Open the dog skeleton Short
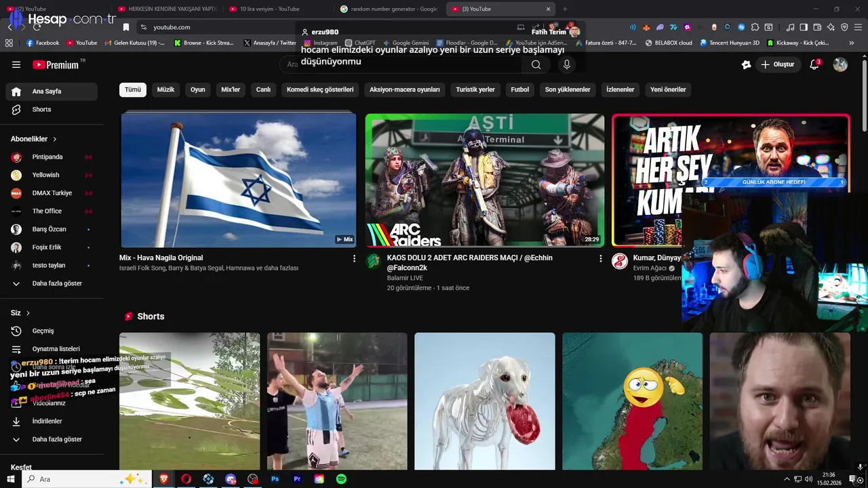 [x=485, y=401]
